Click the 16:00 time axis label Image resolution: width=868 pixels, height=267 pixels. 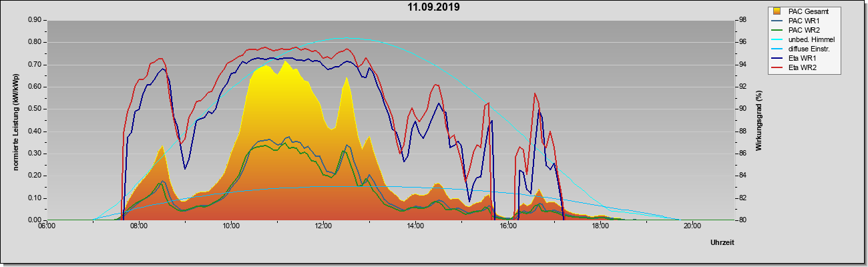point(507,226)
